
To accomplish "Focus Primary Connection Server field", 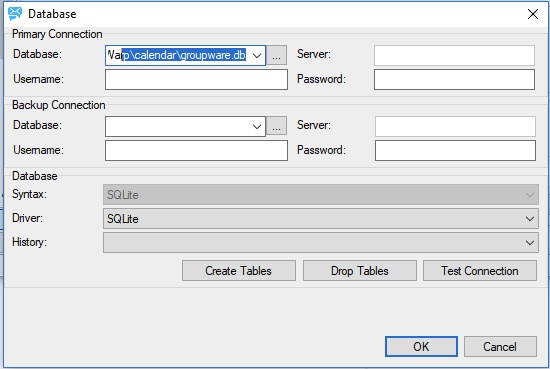I will [x=454, y=55].
